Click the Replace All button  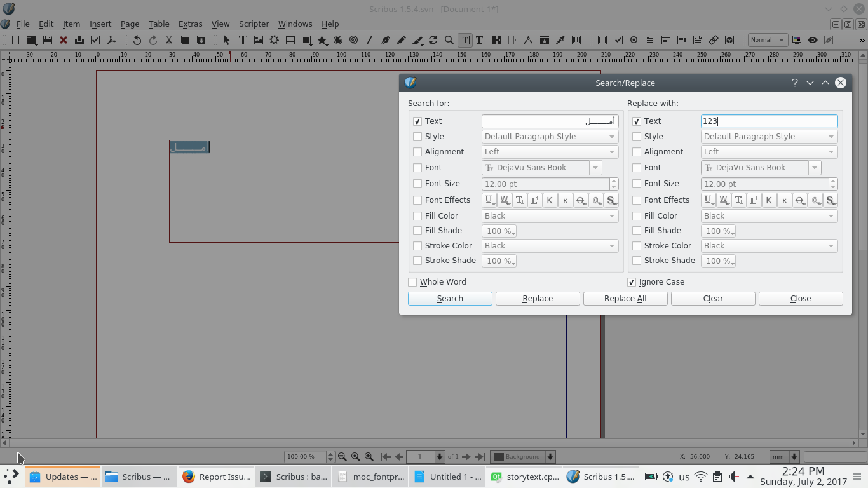[625, 299]
